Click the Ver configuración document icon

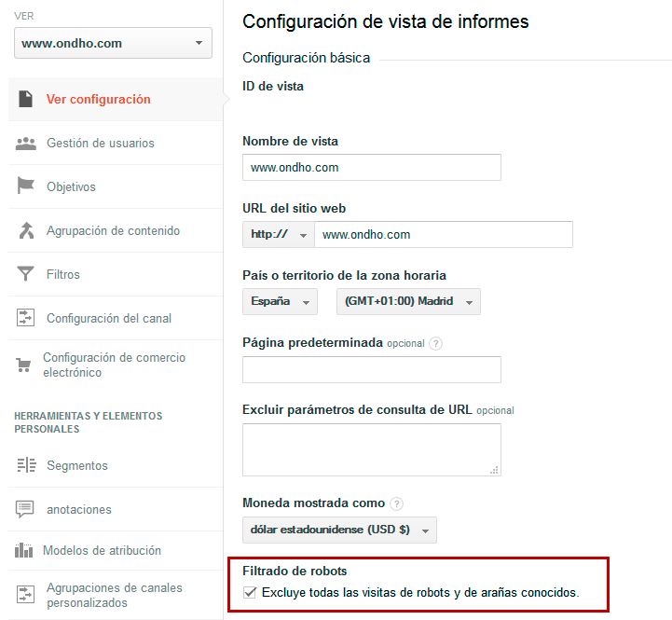pyautogui.click(x=26, y=99)
